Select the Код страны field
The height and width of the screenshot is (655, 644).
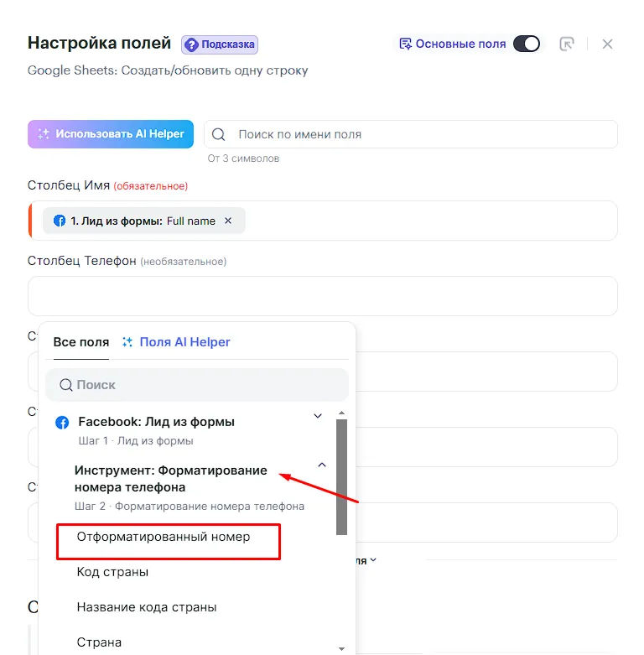[x=113, y=572]
